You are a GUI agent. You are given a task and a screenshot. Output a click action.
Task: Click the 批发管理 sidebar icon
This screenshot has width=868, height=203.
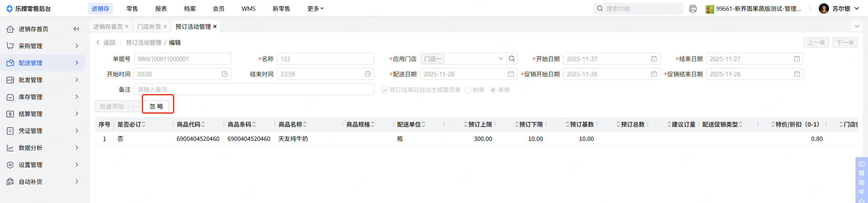pyautogui.click(x=10, y=80)
